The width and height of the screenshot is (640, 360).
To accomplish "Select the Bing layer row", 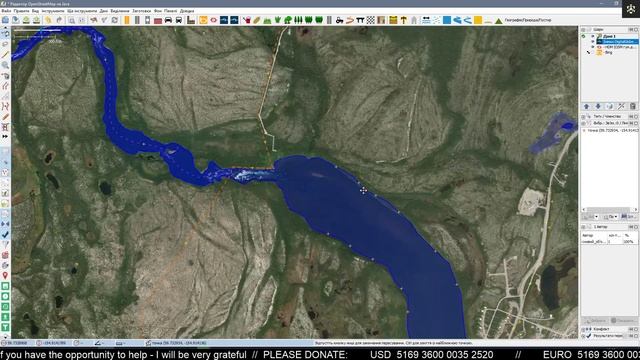I will (x=610, y=52).
